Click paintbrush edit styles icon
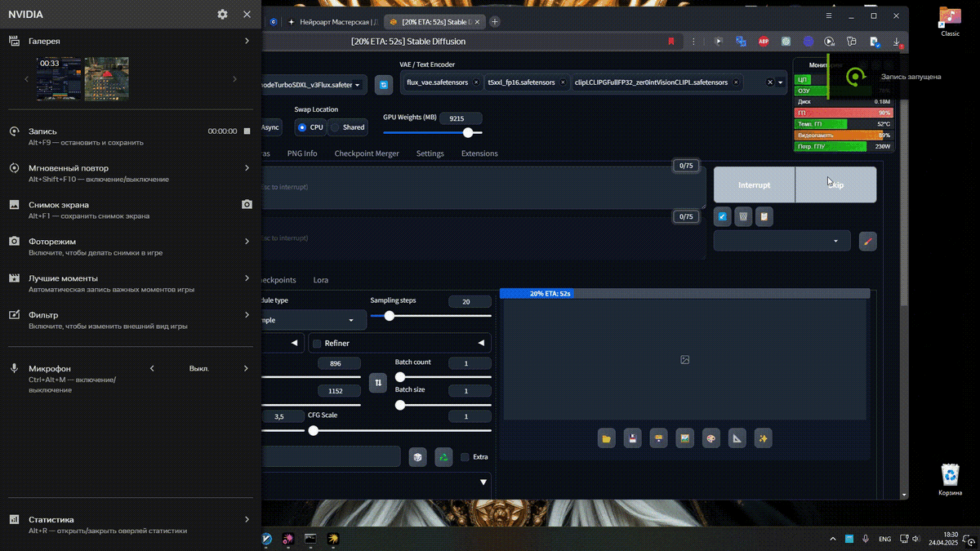The height and width of the screenshot is (551, 980). (867, 241)
